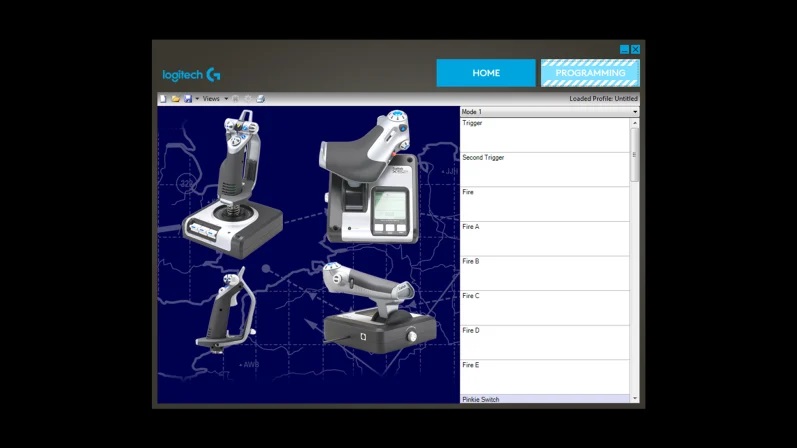Select the Trigger command cell
The image size is (797, 448).
[x=545, y=135]
